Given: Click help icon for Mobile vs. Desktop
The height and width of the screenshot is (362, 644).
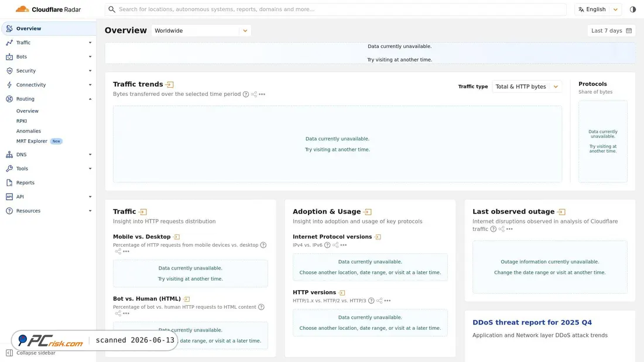Looking at the screenshot, I should tap(263, 245).
